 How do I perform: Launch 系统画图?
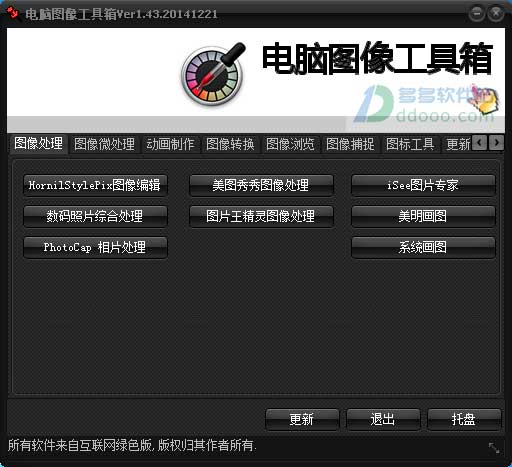point(423,247)
